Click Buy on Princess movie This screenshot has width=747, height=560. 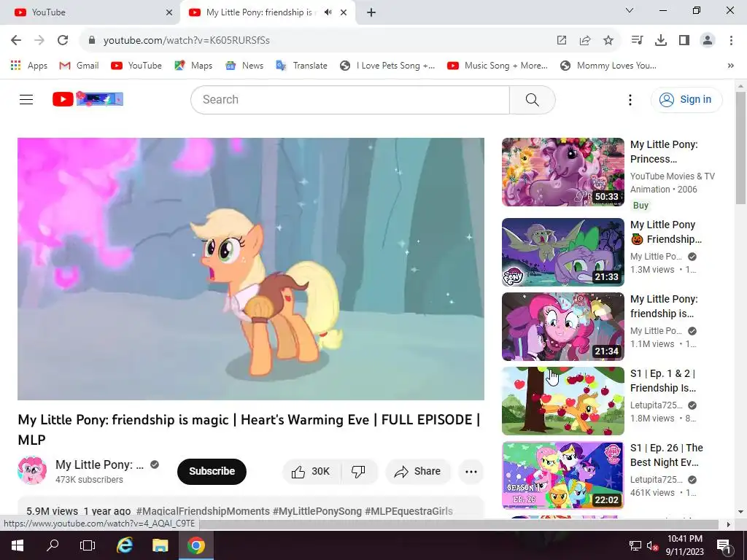(640, 205)
